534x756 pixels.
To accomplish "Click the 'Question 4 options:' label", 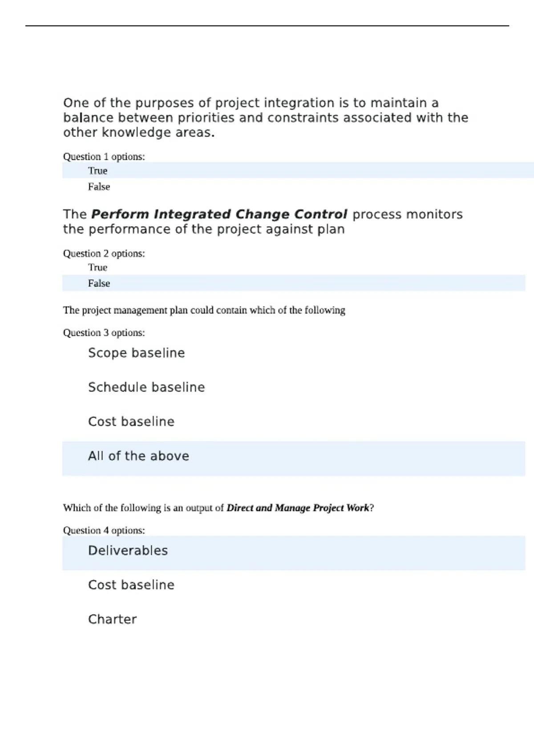I will pos(104,530).
